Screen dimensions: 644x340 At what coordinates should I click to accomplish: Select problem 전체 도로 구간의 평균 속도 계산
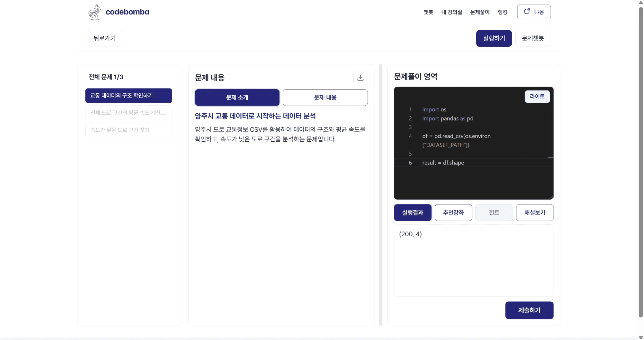128,113
